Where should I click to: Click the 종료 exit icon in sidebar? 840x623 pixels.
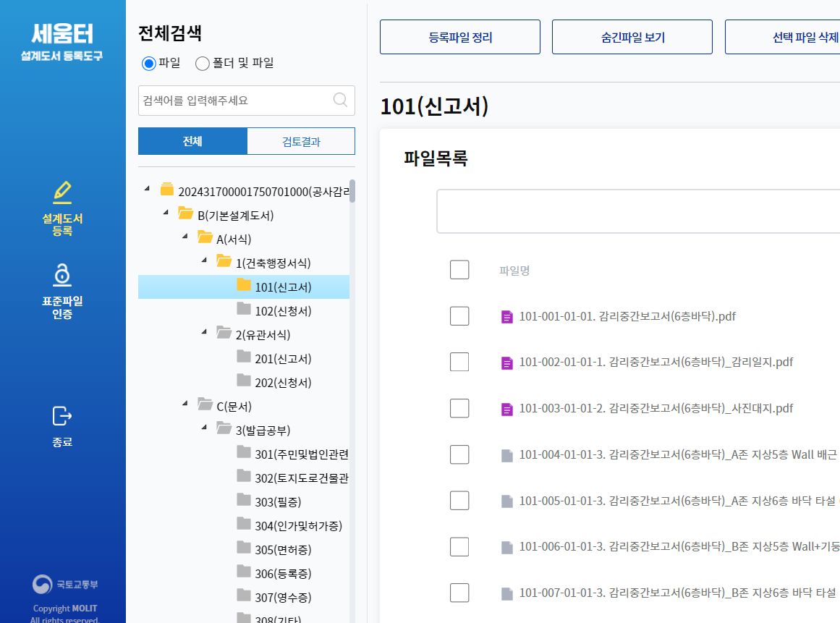[x=62, y=414]
